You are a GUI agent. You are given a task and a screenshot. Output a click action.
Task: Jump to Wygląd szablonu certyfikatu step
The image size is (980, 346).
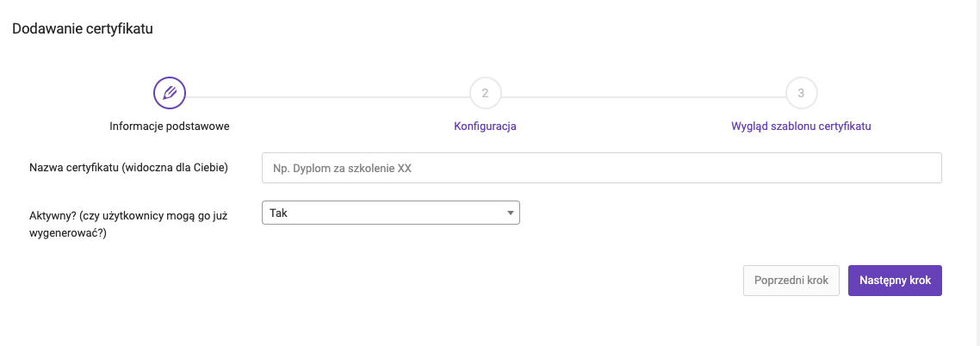tap(801, 127)
